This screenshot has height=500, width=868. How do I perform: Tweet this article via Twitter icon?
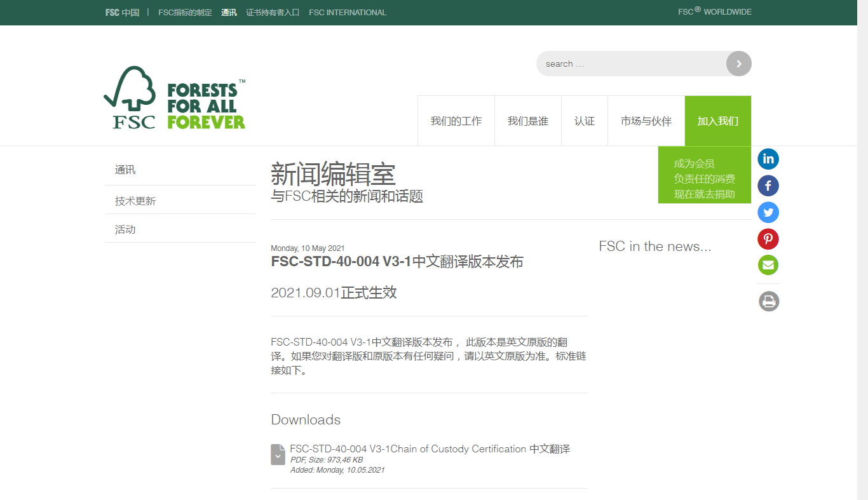(768, 212)
